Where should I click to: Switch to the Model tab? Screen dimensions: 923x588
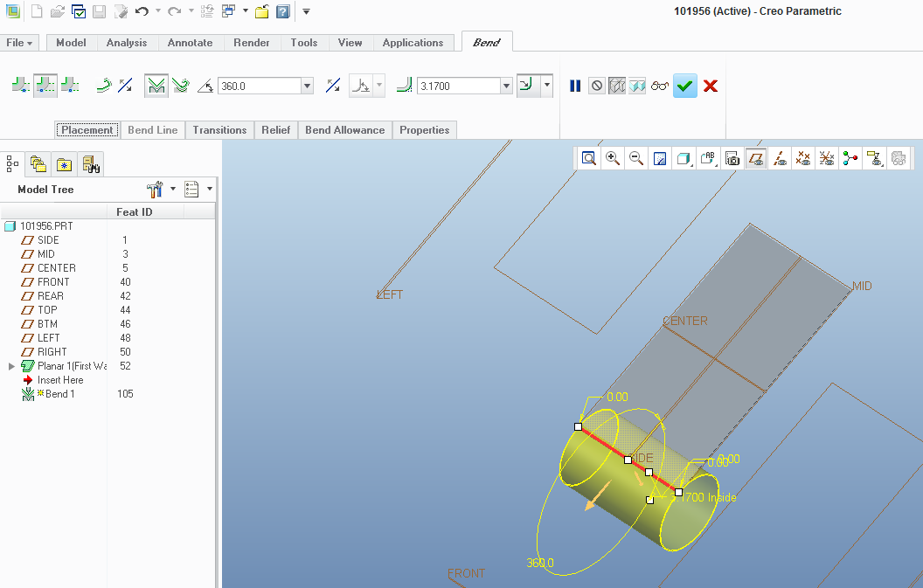click(71, 43)
